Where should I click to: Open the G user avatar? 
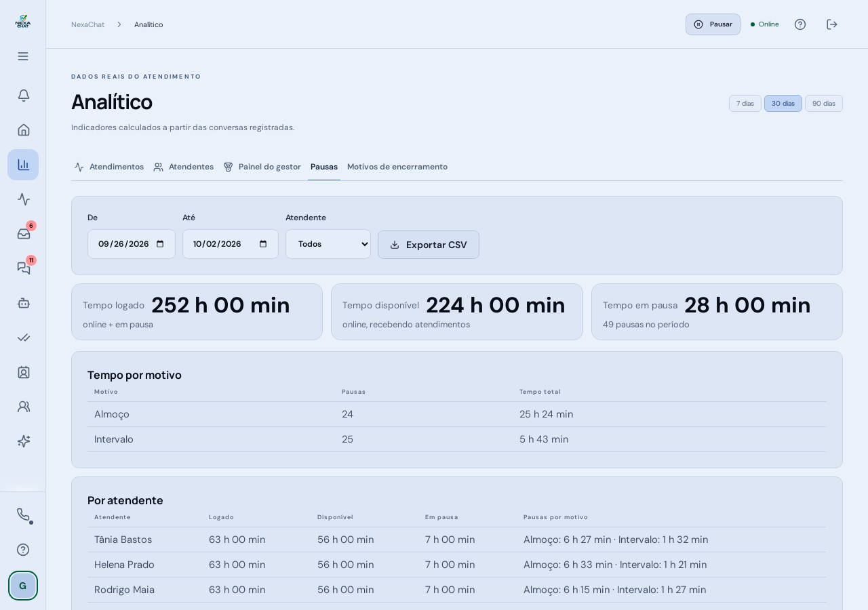[23, 586]
